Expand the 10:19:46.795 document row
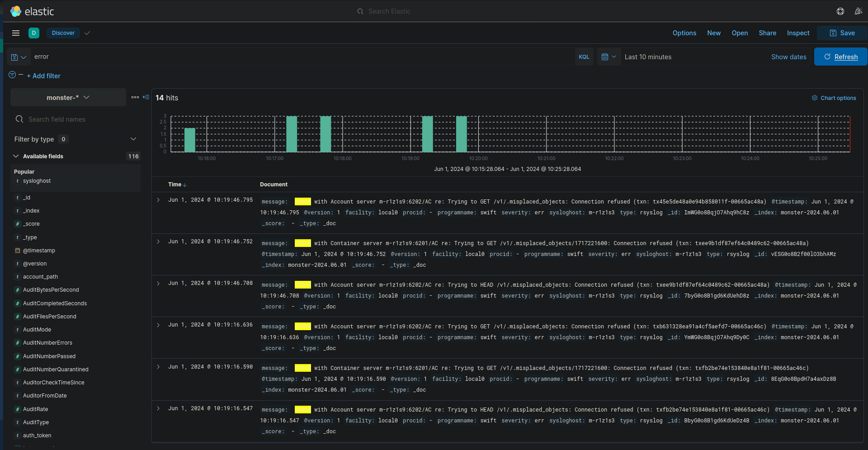 tap(158, 200)
